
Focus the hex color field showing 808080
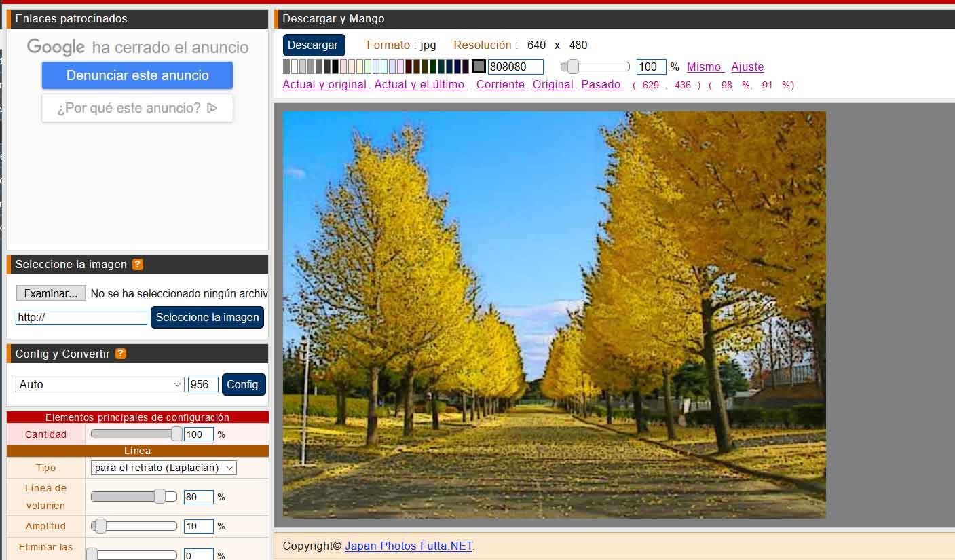click(x=516, y=67)
